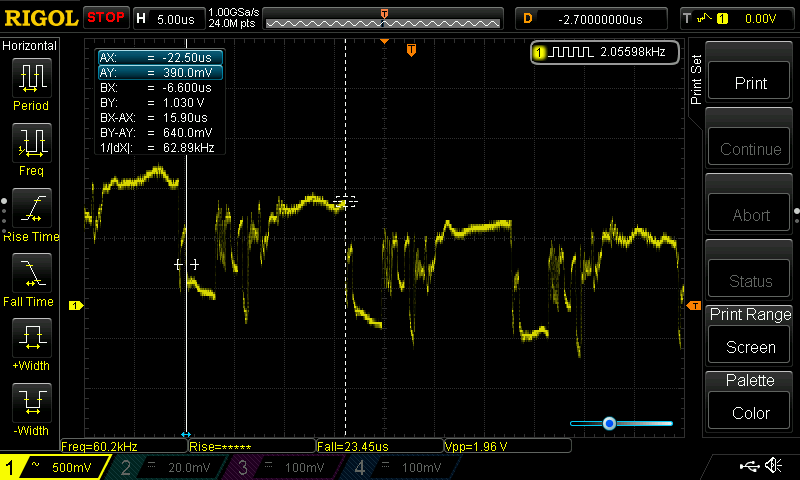This screenshot has height=480, width=800.
Task: Adjust the blue slider knob near bottom
Action: click(x=609, y=424)
